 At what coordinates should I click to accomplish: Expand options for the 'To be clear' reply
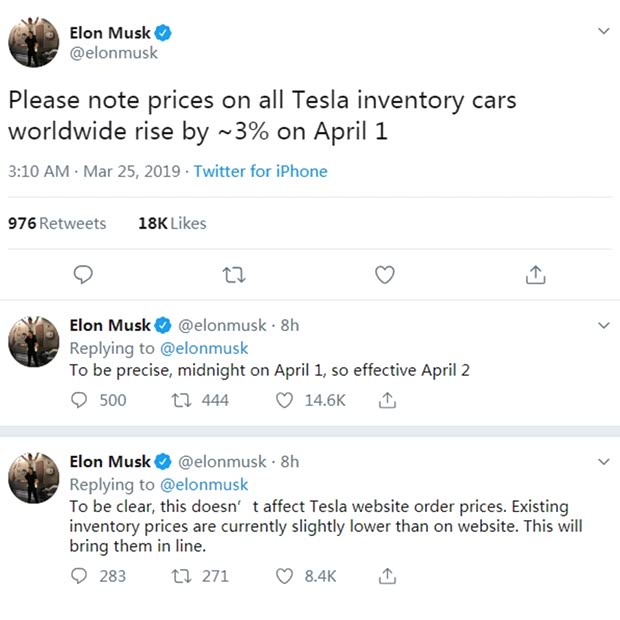602,461
